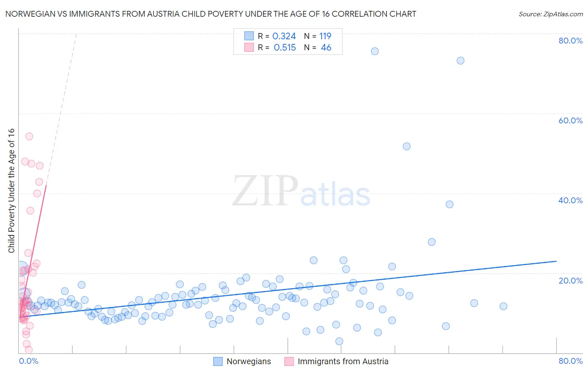Click the blue data point near 52%

pos(406,146)
